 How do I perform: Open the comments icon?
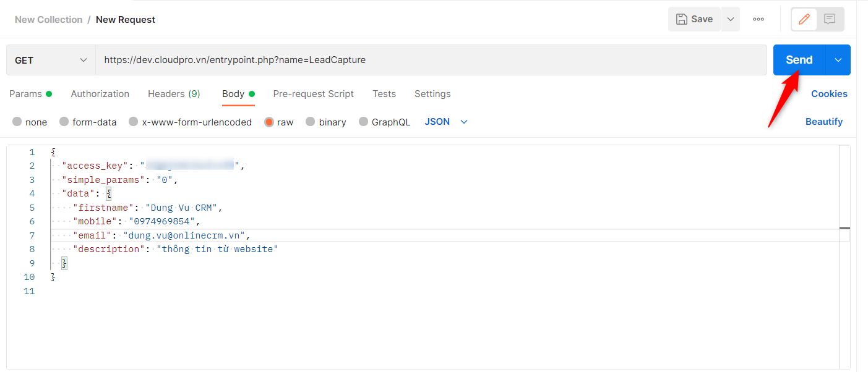(x=830, y=19)
